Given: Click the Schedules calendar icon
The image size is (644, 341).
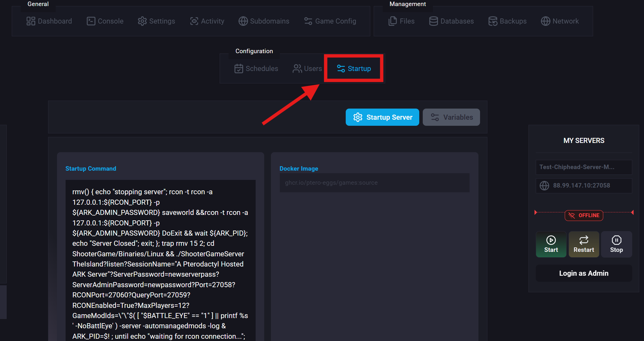Looking at the screenshot, I should click(x=239, y=68).
